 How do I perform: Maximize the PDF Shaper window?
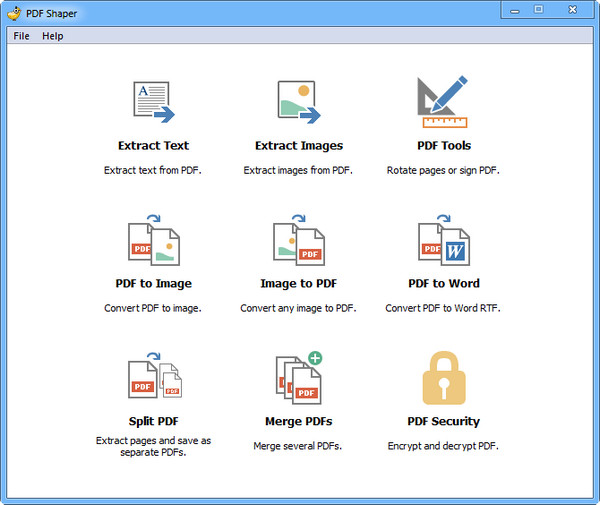coord(538,9)
